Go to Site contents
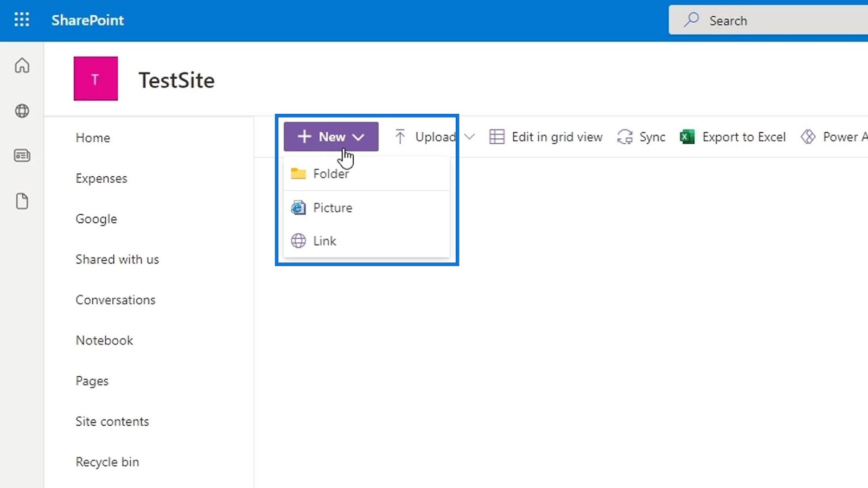 click(x=112, y=421)
